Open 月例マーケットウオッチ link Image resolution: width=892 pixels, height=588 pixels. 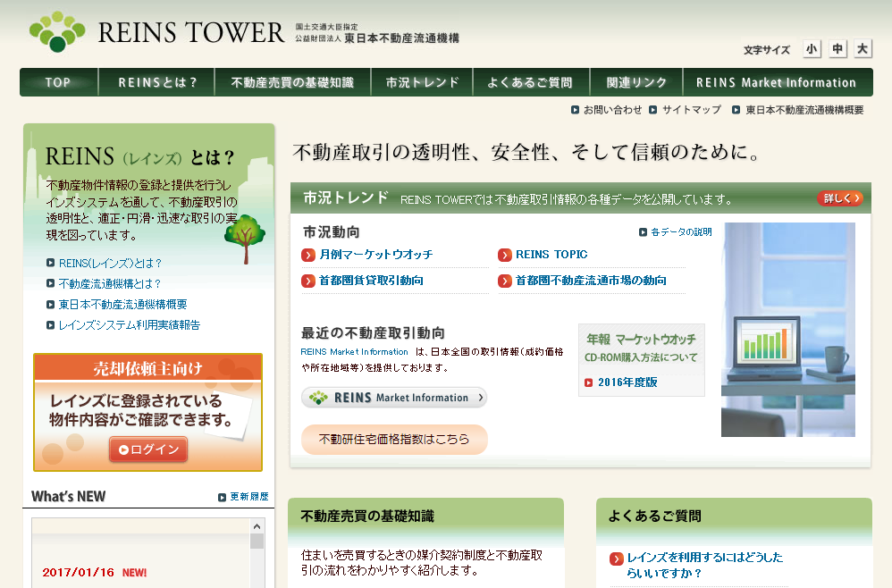pos(375,255)
